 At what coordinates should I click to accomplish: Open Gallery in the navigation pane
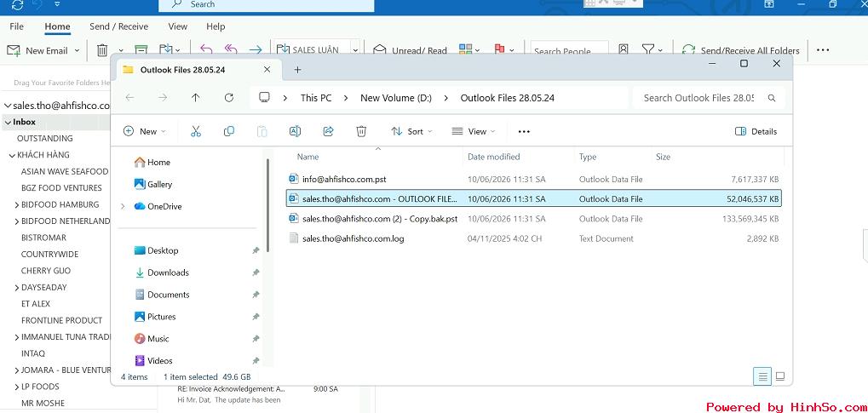pyautogui.click(x=159, y=184)
